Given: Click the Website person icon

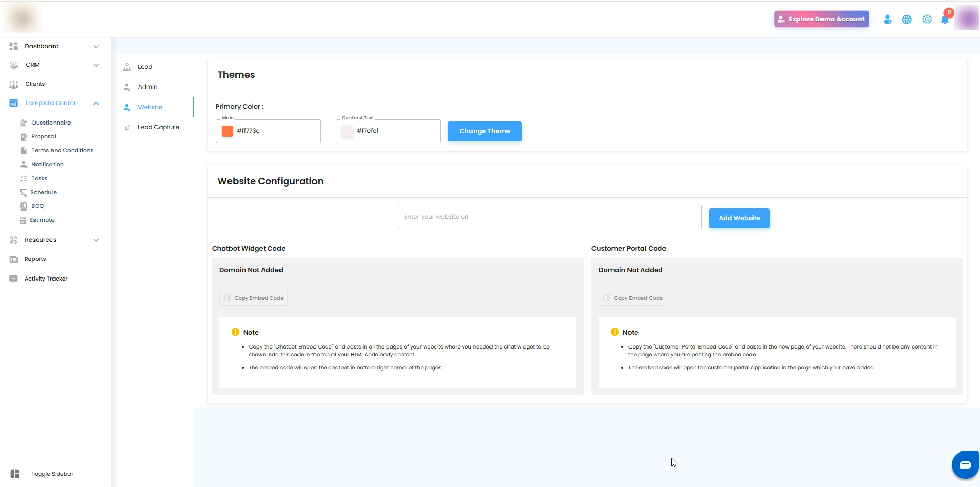Looking at the screenshot, I should pos(127,107).
